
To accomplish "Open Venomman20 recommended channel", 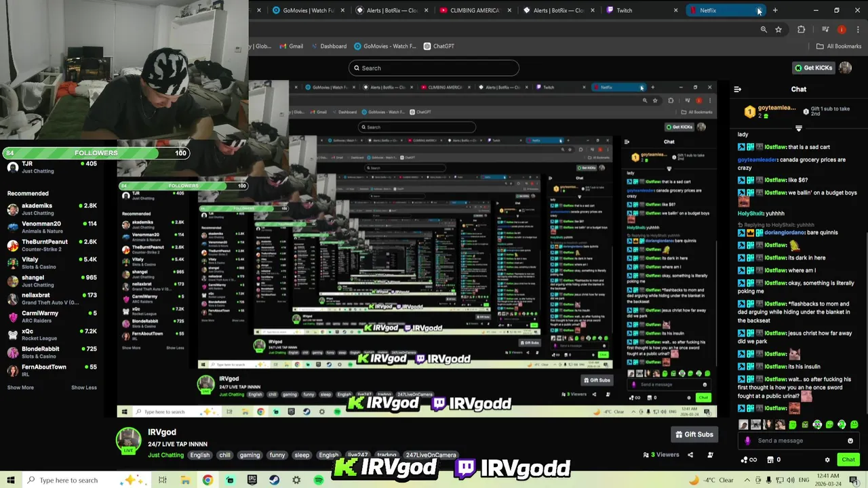I will pyautogui.click(x=51, y=227).
